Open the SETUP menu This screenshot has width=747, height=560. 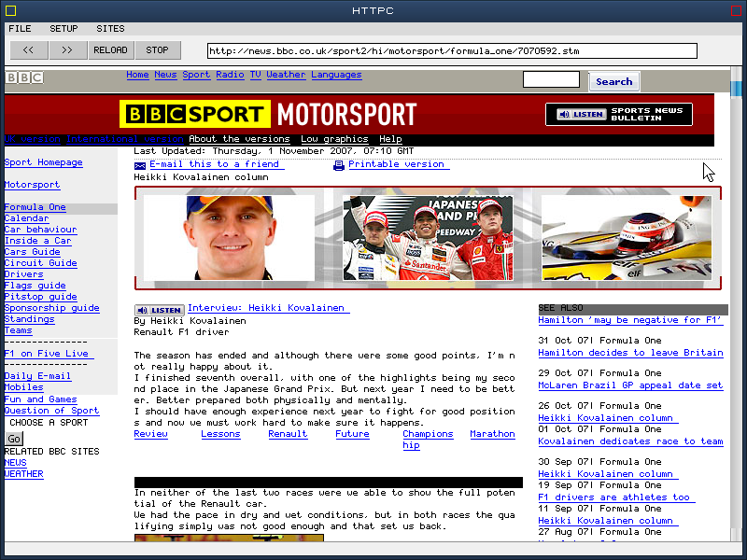tap(63, 29)
